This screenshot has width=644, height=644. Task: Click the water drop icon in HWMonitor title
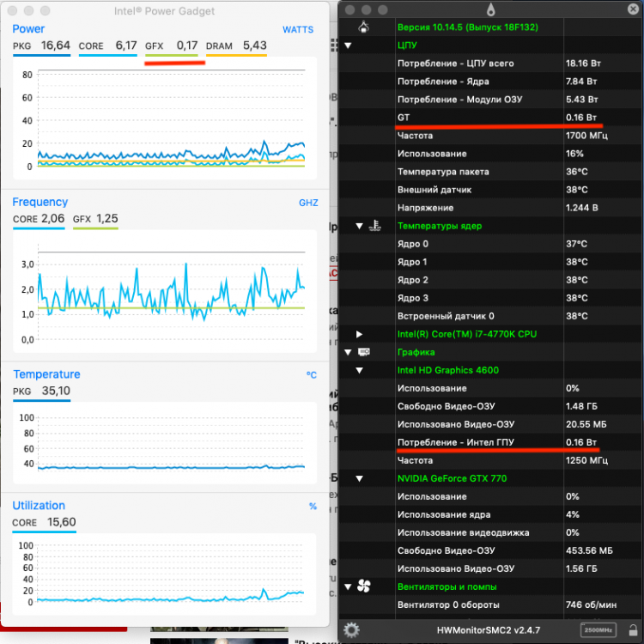(490, 9)
